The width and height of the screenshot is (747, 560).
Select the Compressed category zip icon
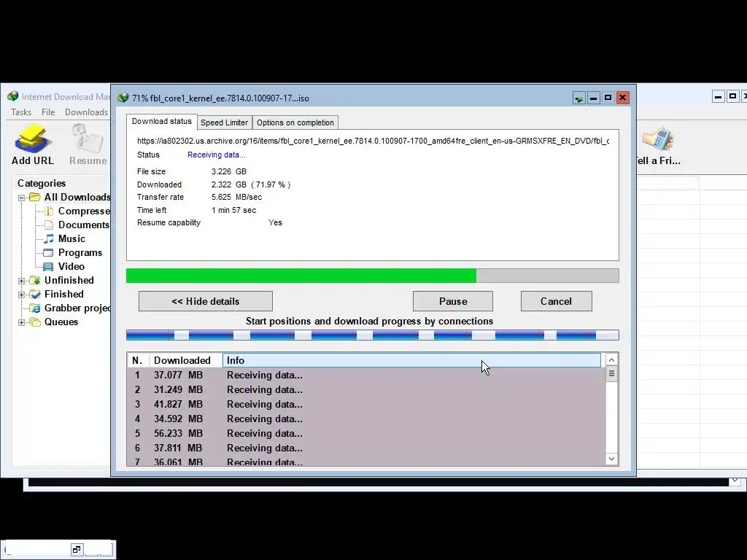click(x=49, y=211)
